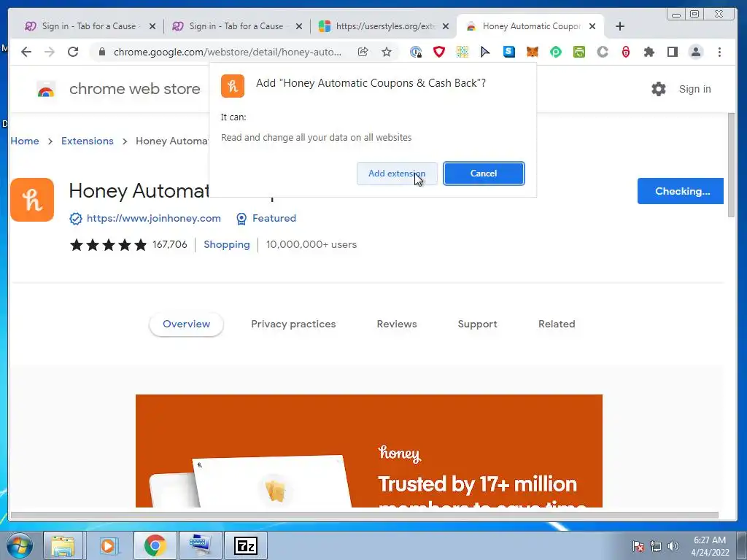Image resolution: width=747 pixels, height=560 pixels.
Task: Click the share page icon
Action: (363, 52)
